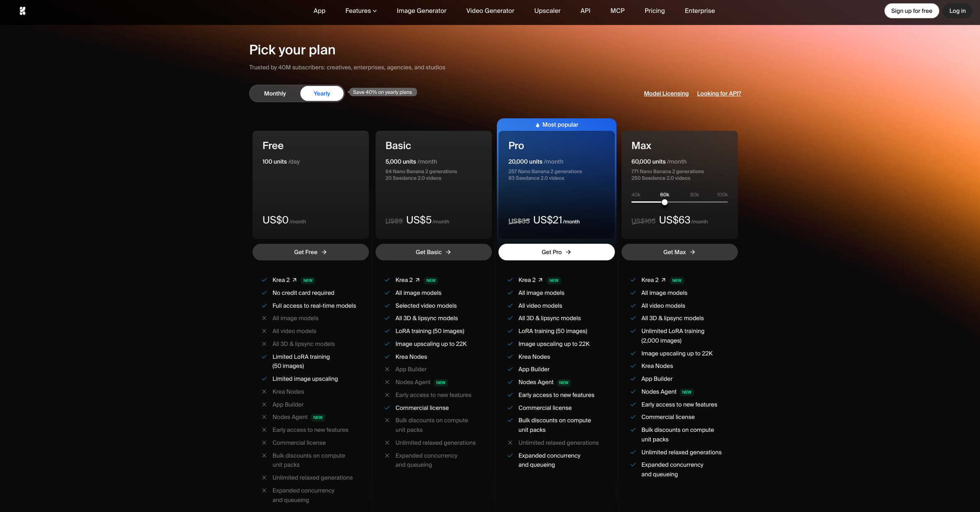
Task: Click 'Commercial license' in Basic plan
Action: 422,408
